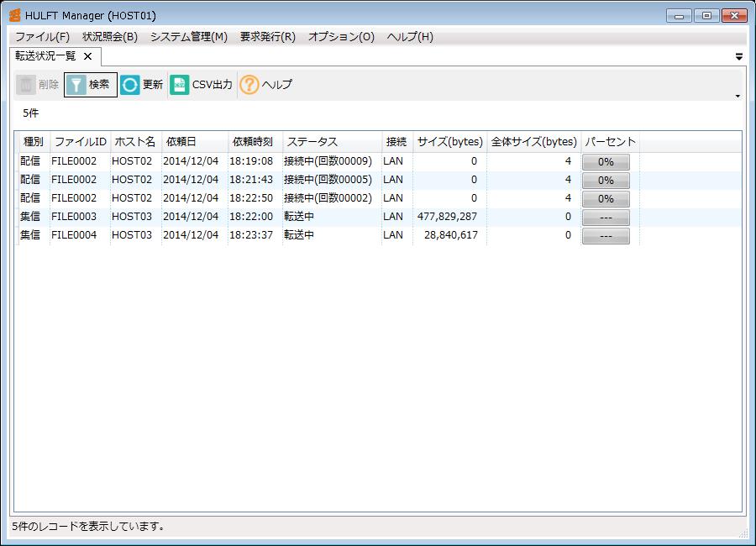Sort by the 全体サイズ(bytes) column header
This screenshot has width=756, height=546.
[533, 142]
